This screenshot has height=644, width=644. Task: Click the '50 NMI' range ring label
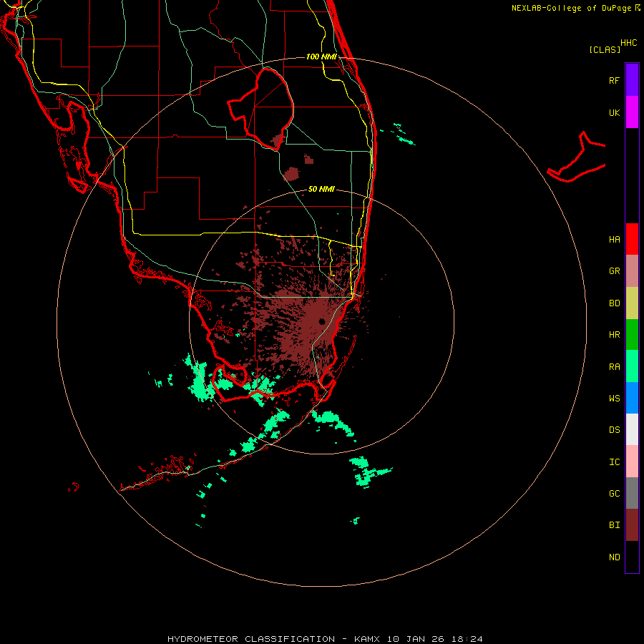coord(321,189)
